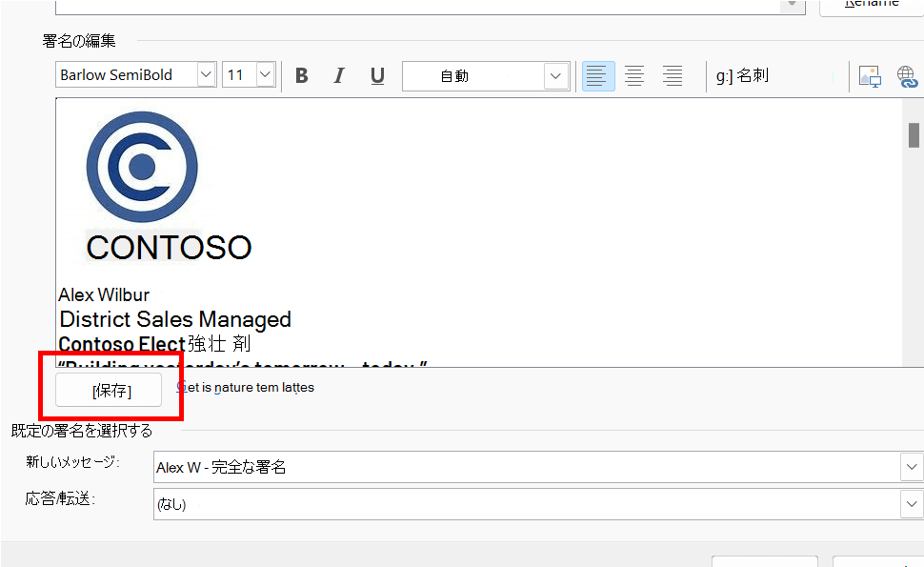Center-align the signature text
This screenshot has width=924, height=567.
(634, 76)
